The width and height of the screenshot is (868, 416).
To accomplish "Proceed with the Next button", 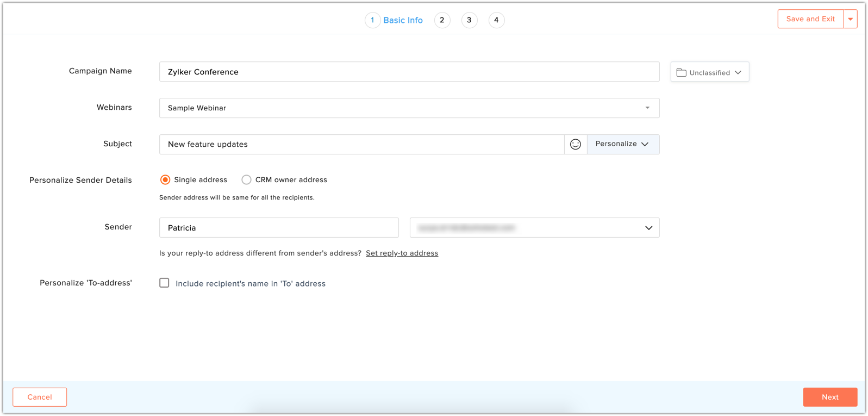I will pyautogui.click(x=830, y=397).
